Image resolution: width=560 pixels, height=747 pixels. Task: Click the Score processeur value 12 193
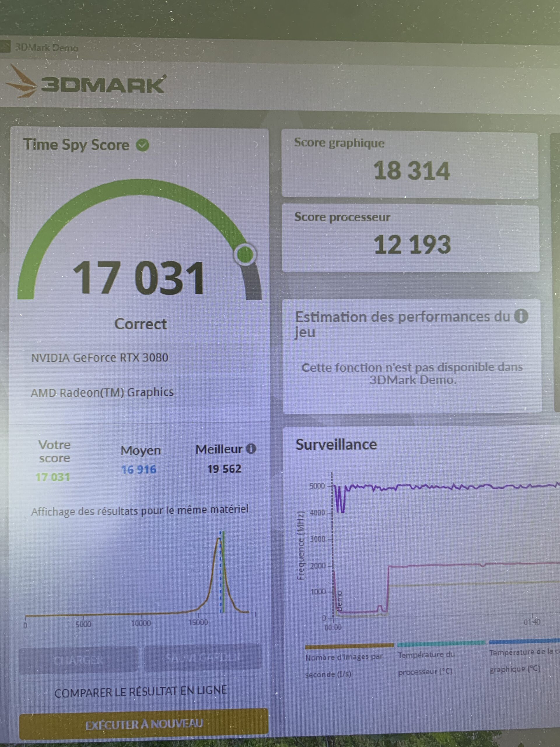point(412,244)
